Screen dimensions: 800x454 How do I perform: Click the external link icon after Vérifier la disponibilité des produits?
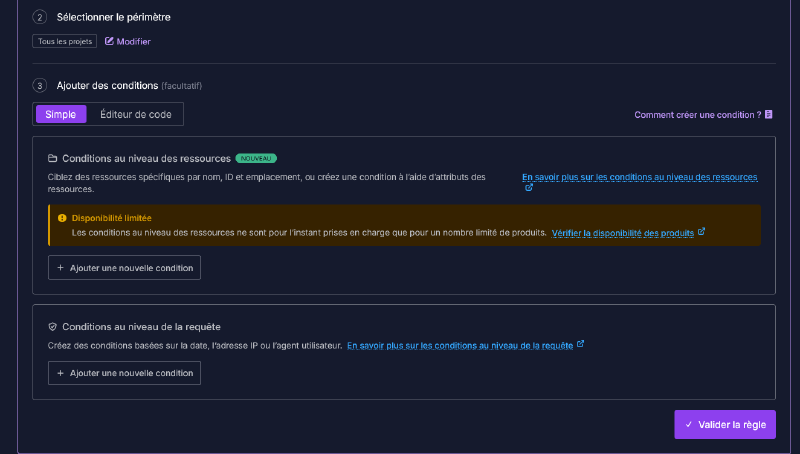point(702,232)
